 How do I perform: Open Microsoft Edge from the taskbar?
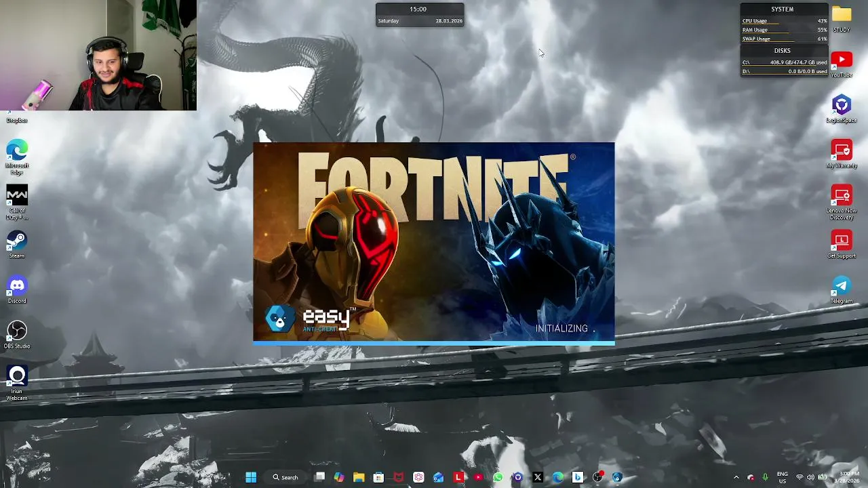pos(557,477)
